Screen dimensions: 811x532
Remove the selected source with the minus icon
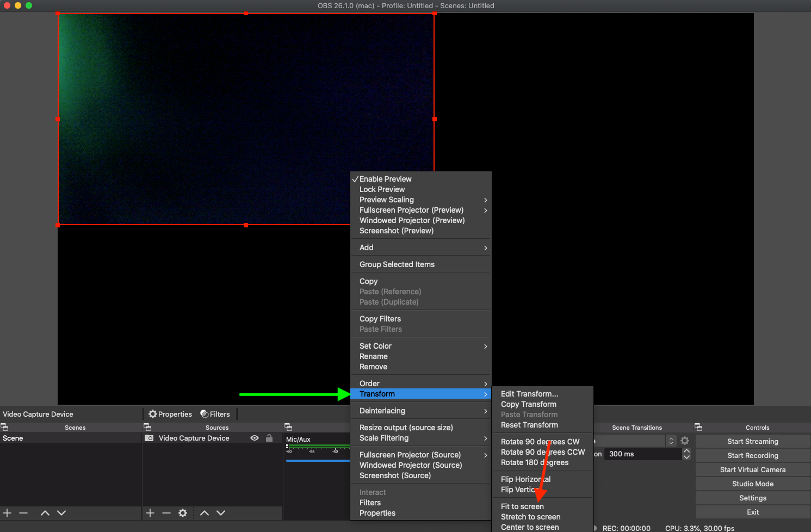click(166, 513)
